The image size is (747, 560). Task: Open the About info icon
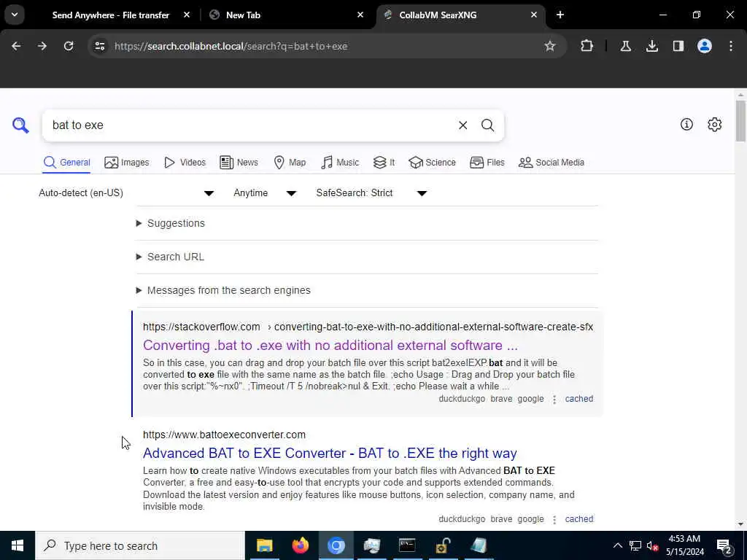click(x=686, y=124)
